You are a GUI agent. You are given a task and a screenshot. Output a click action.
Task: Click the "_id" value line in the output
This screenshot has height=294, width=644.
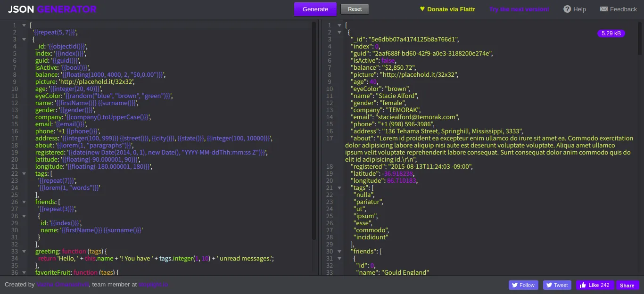pos(405,40)
